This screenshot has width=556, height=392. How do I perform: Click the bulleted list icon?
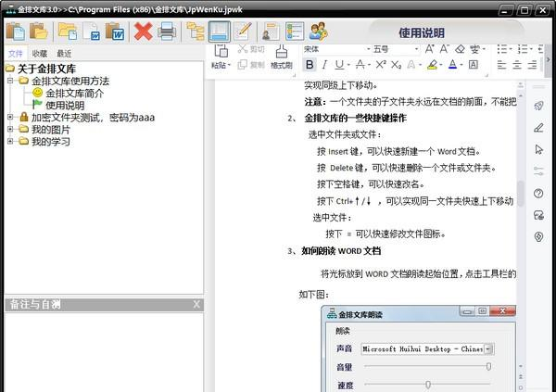[x=502, y=49]
